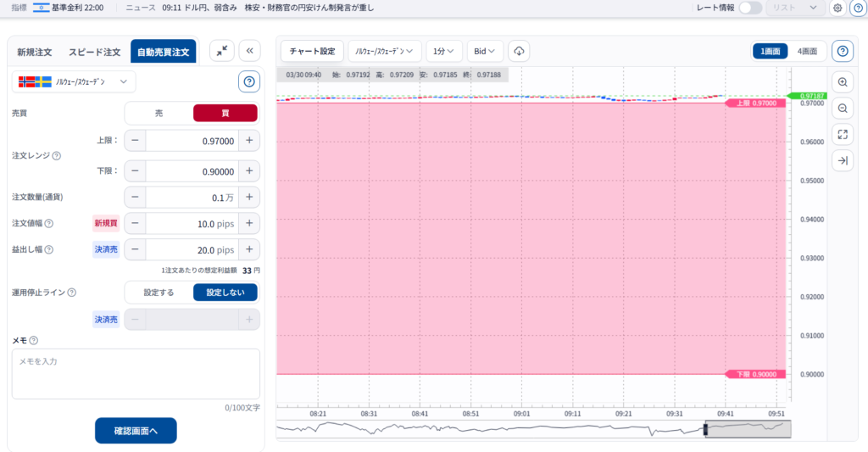Image resolution: width=868 pixels, height=452 pixels.
Task: Switch to 新規注文 tab
Action: (x=35, y=52)
